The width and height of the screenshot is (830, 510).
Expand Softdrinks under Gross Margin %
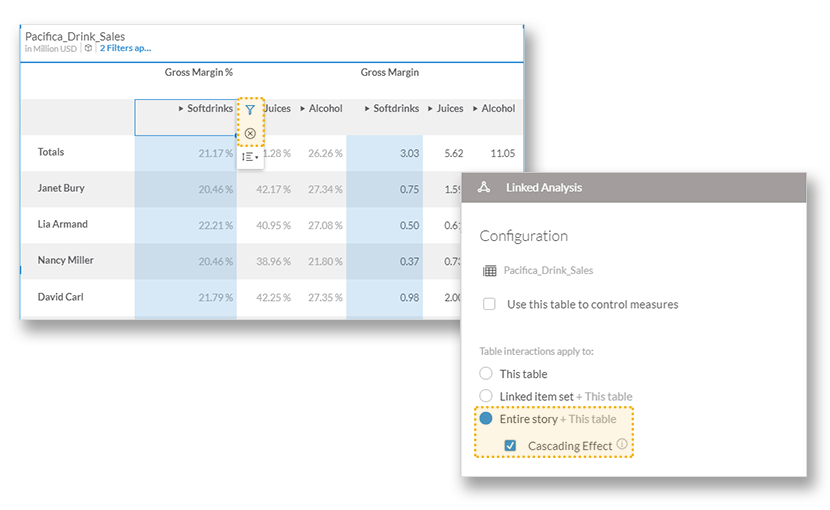[x=181, y=108]
